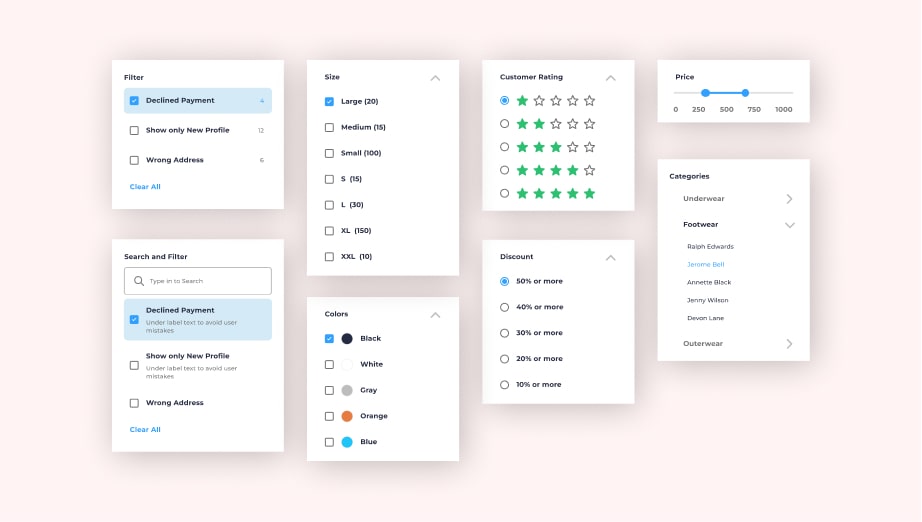Open the Underwear category
The width and height of the screenshot is (922, 522).
click(703, 199)
